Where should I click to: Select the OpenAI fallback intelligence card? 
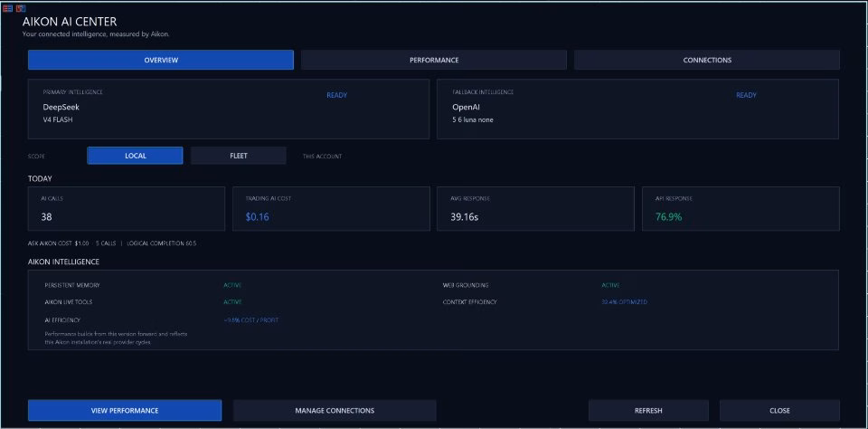click(x=637, y=109)
